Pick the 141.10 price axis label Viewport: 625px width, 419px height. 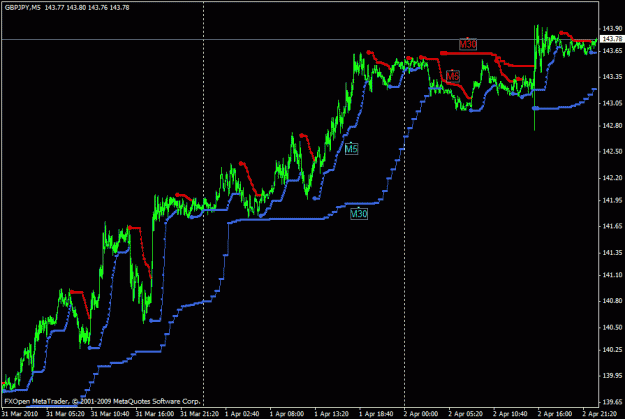[612, 275]
